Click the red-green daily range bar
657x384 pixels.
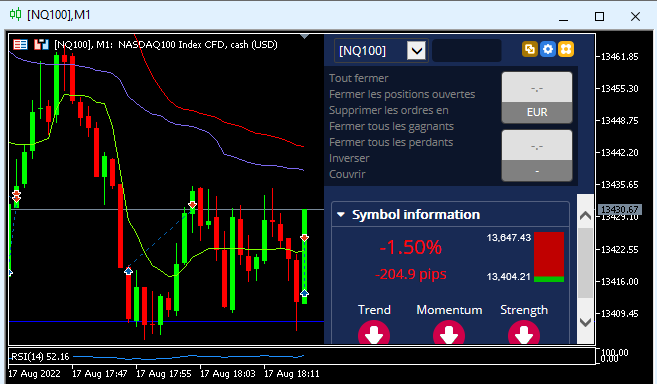point(549,257)
